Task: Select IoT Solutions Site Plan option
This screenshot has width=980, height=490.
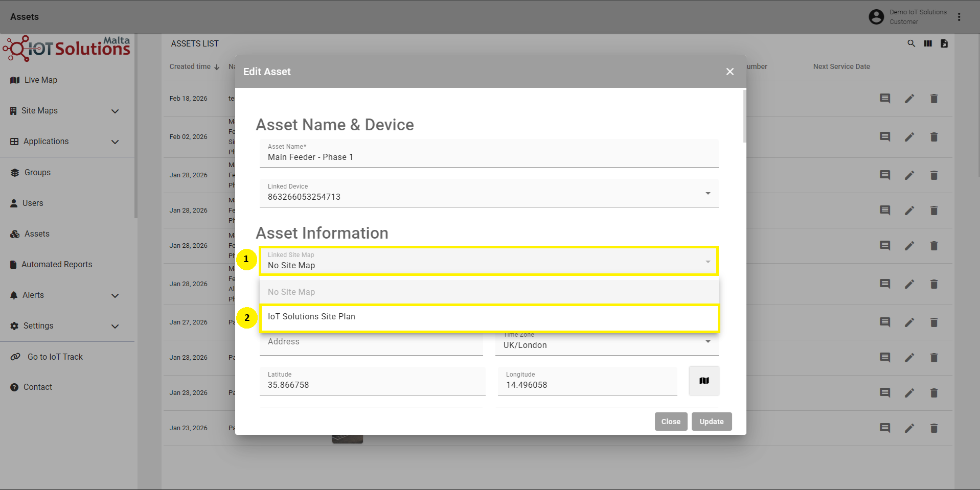Action: click(489, 317)
